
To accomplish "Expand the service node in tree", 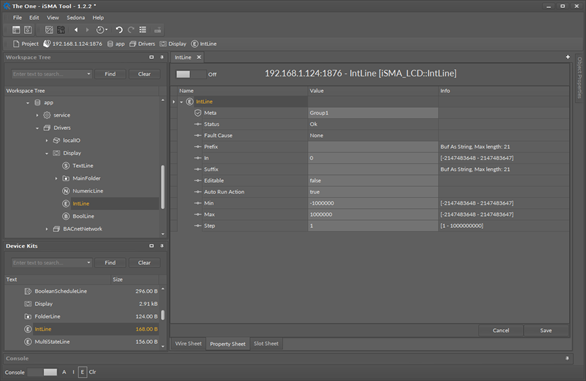I will (37, 115).
